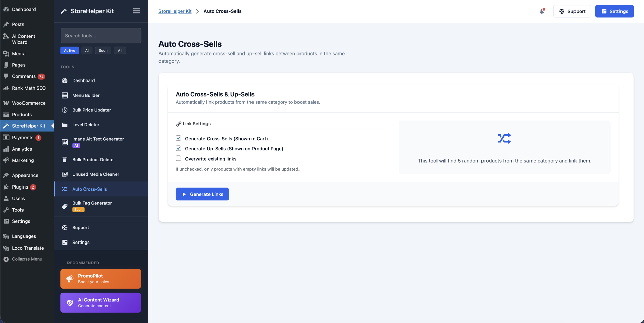The height and width of the screenshot is (323, 644).
Task: Follow the StoreHelper Kit breadcrumb link
Action: click(x=175, y=11)
